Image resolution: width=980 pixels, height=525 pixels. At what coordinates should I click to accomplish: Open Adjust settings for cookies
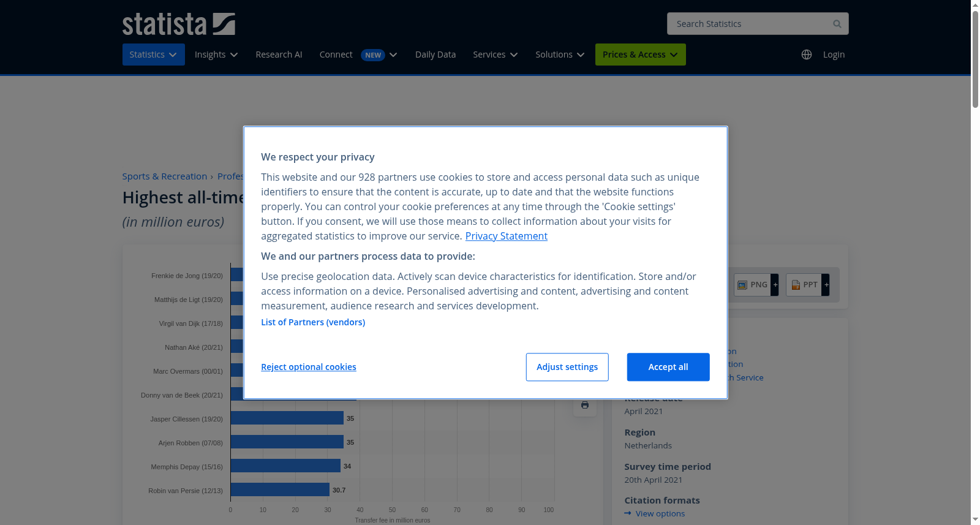[x=567, y=367]
